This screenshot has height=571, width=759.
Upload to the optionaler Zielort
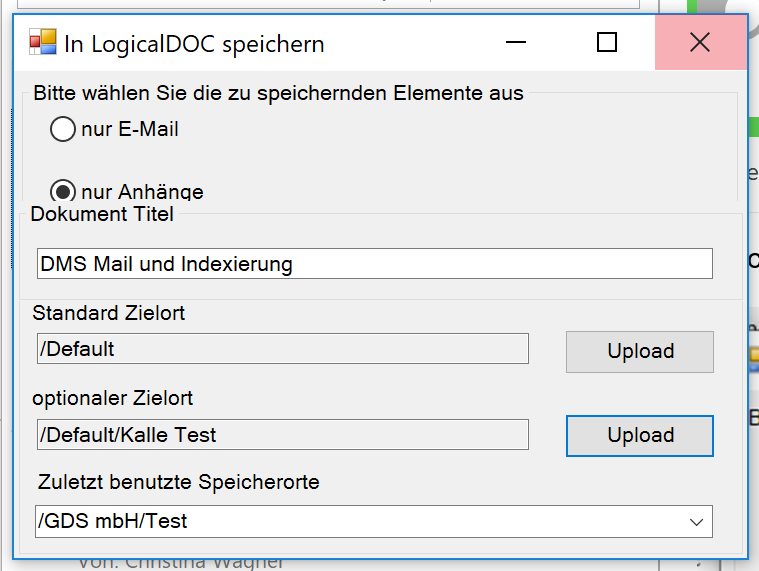[x=640, y=436]
